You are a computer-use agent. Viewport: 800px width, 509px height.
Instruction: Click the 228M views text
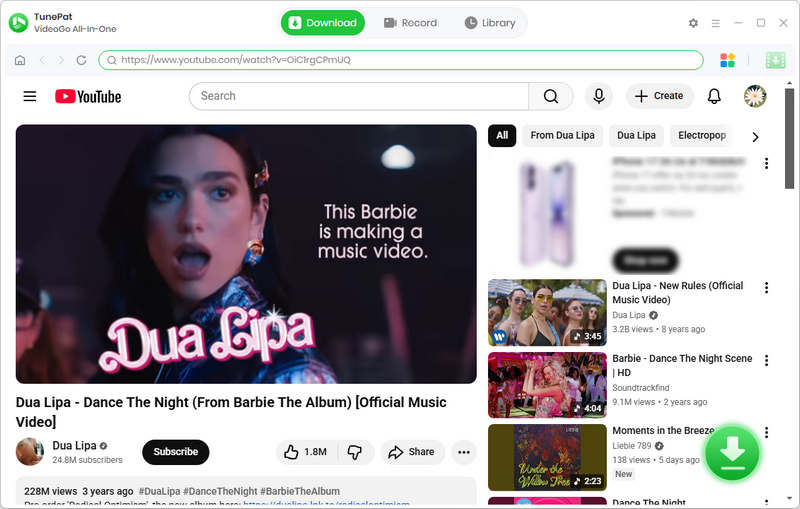[x=51, y=491]
